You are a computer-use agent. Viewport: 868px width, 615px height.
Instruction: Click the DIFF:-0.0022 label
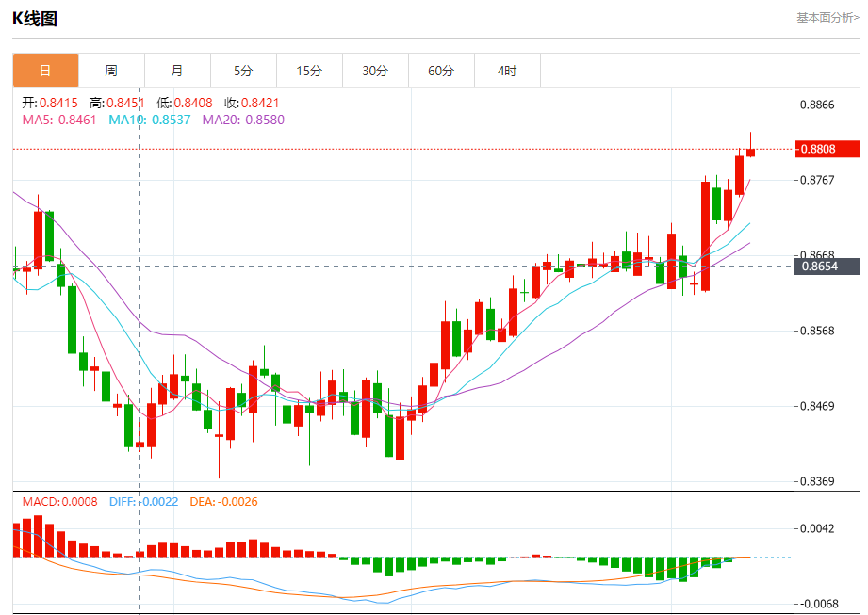144,502
